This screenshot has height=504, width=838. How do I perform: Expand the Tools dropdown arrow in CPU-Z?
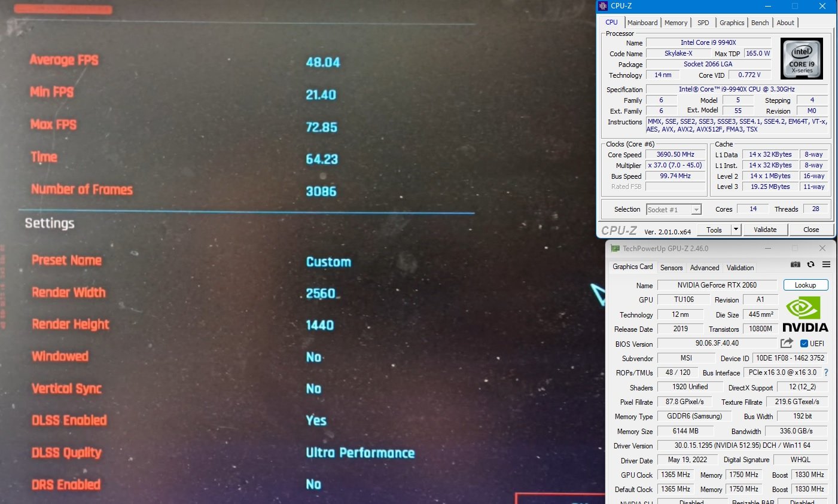(x=736, y=230)
